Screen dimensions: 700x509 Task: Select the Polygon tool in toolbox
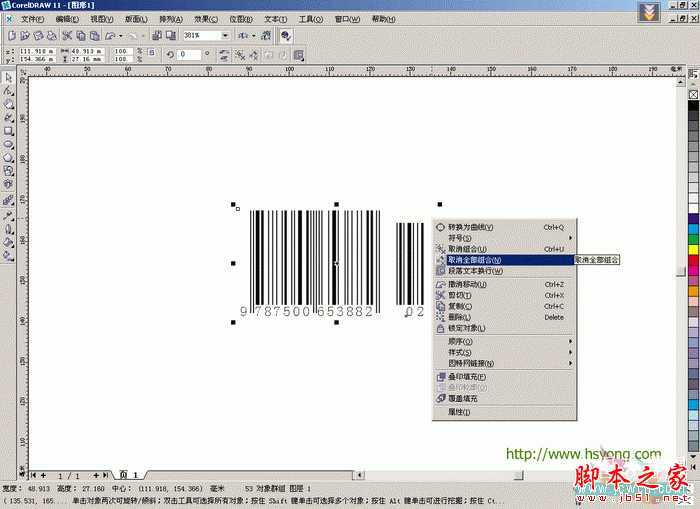[x=8, y=158]
